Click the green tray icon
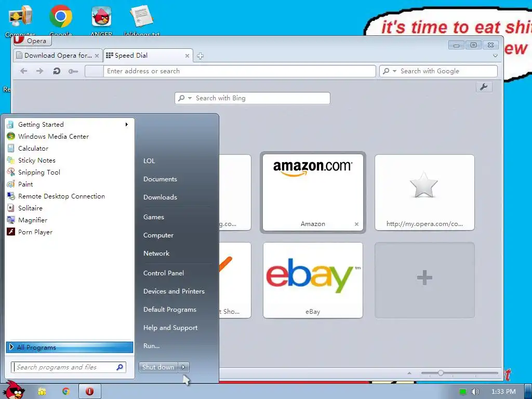This screenshot has height=399, width=532. 463,392
